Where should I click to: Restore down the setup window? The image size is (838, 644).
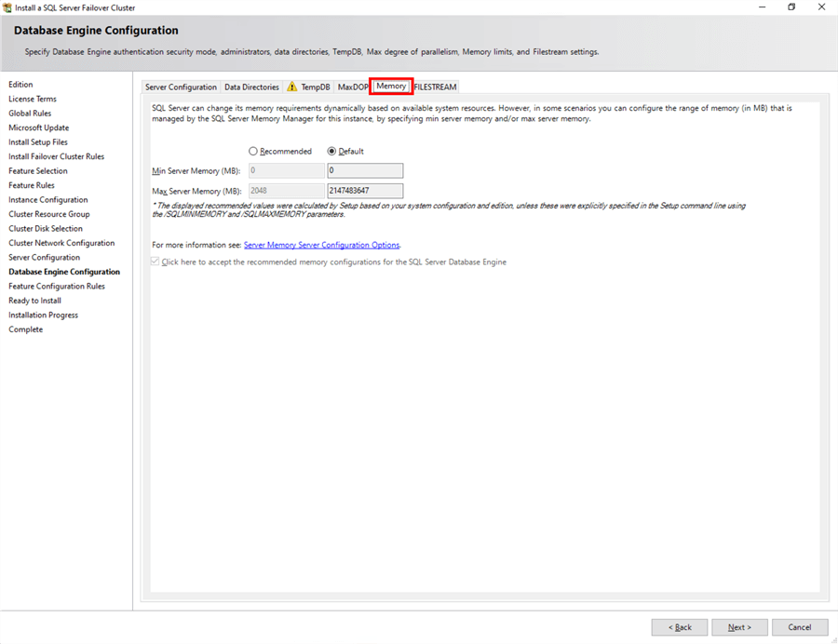[x=791, y=7]
